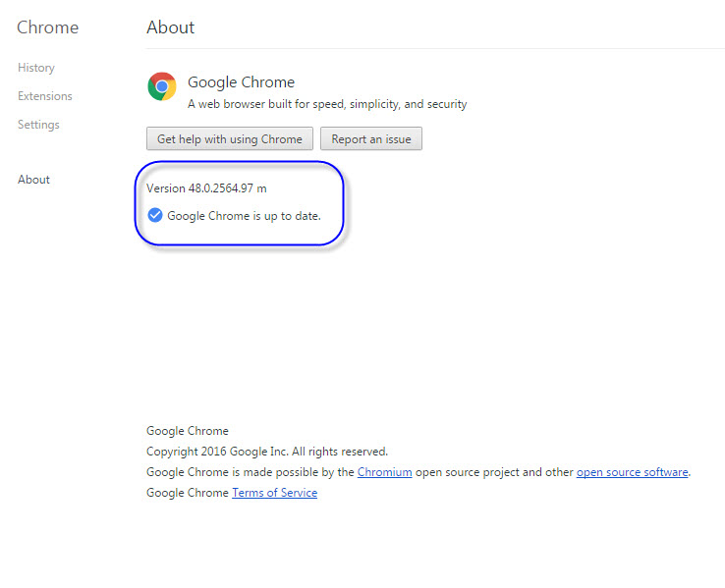Select About in the sidebar
Viewport: 725px width, 588px height.
33,180
